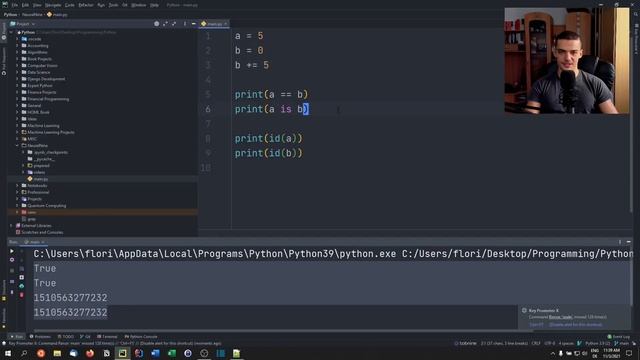Toggle the Favorites vertical tool window button

click(4, 318)
